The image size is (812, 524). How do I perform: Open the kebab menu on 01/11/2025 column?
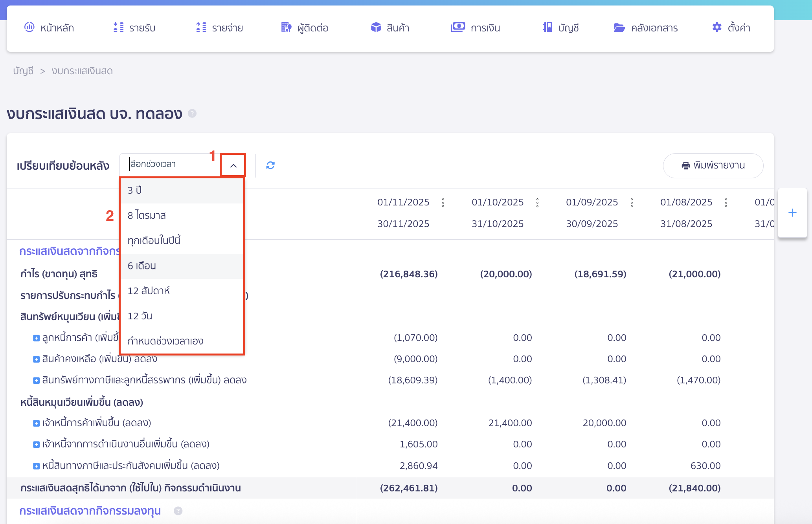(x=443, y=203)
